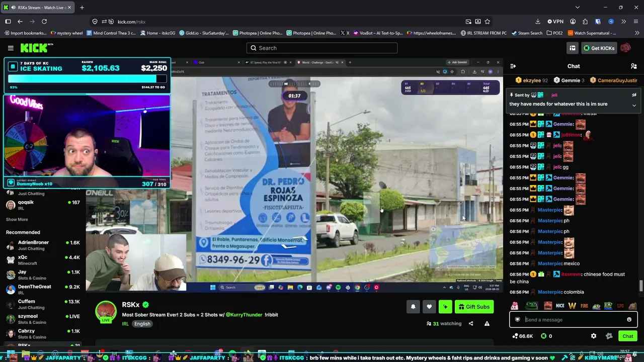This screenshot has height=362, width=644.
Task: Open the Kick shop icon beside Get KICKs
Action: (x=573, y=48)
